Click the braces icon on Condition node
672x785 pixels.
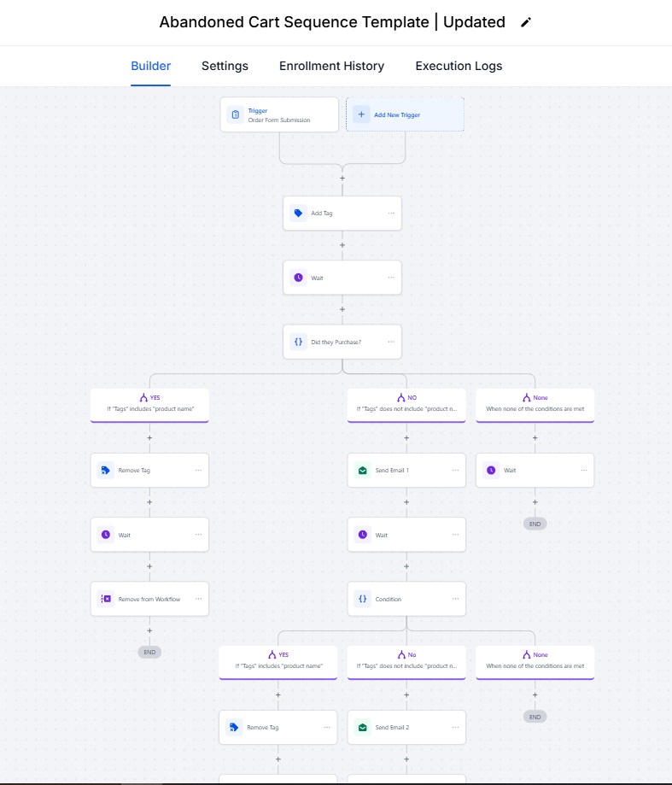pyautogui.click(x=362, y=599)
